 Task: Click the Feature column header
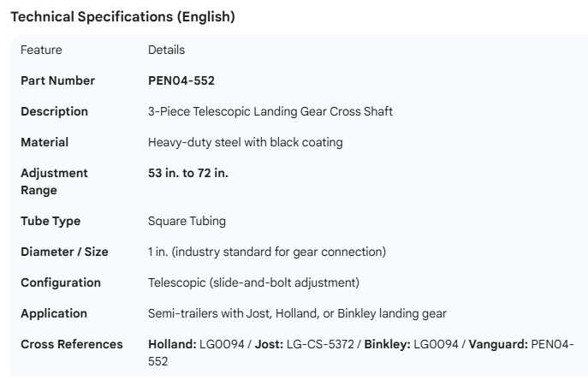41,50
